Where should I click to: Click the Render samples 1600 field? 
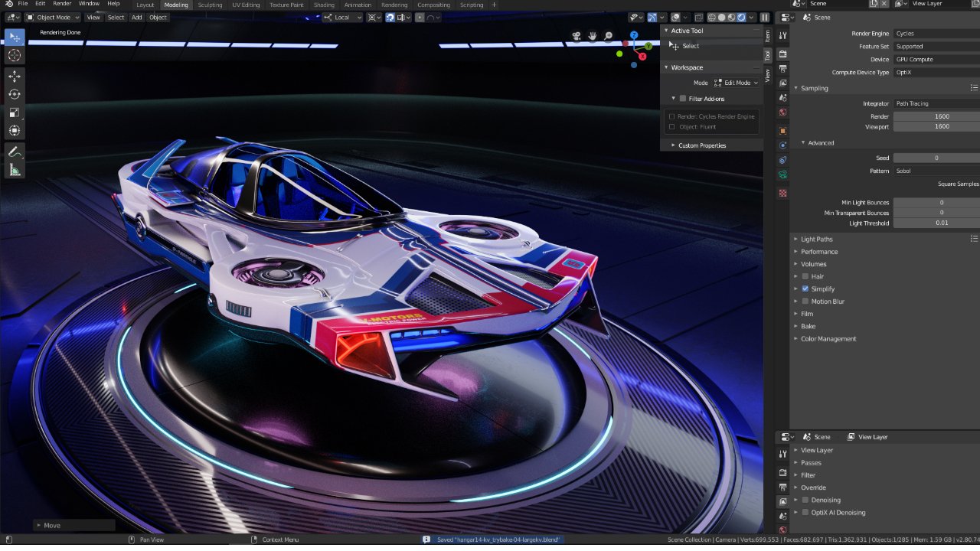point(936,117)
